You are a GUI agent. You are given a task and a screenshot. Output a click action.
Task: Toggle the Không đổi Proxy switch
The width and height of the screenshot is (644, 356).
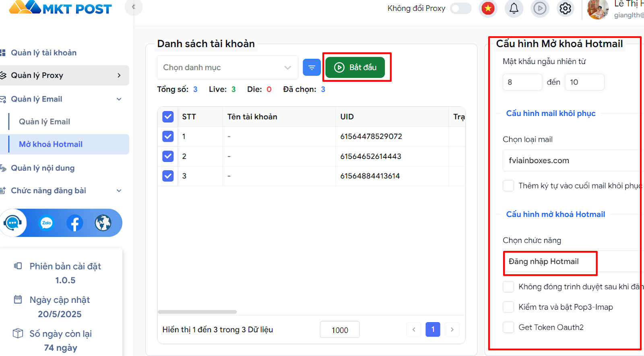[x=461, y=8]
